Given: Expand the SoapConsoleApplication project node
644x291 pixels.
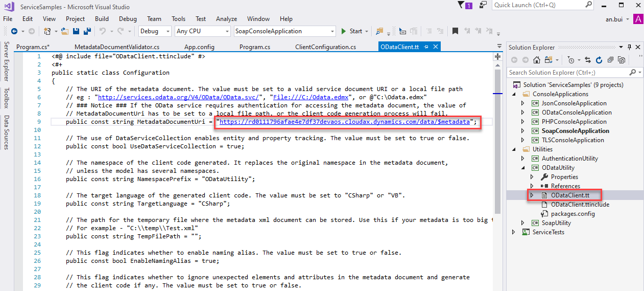Looking at the screenshot, I should (522, 131).
